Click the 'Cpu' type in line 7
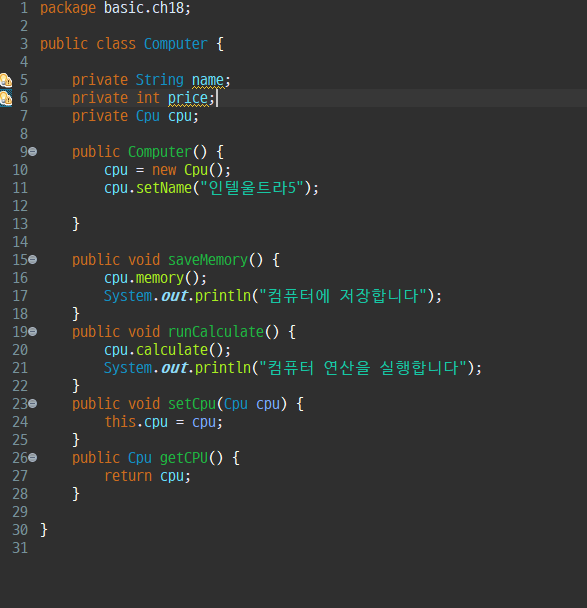The height and width of the screenshot is (608, 587). 148,116
